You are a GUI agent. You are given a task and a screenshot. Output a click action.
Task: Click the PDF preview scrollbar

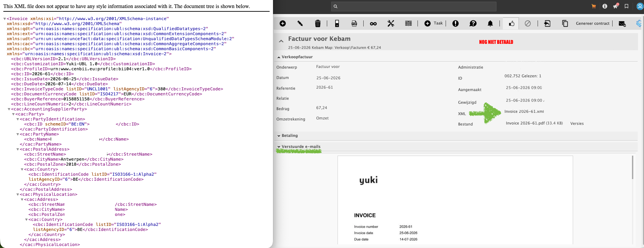[x=632, y=167]
